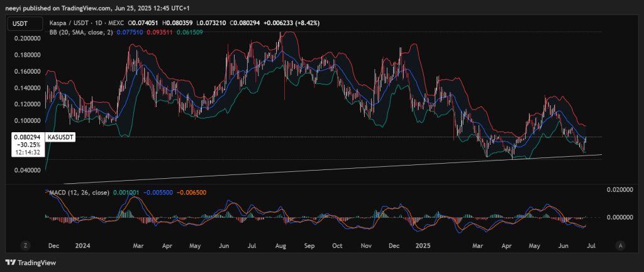
Task: Toggle the A auto-scale button
Action: pyautogui.click(x=620, y=244)
